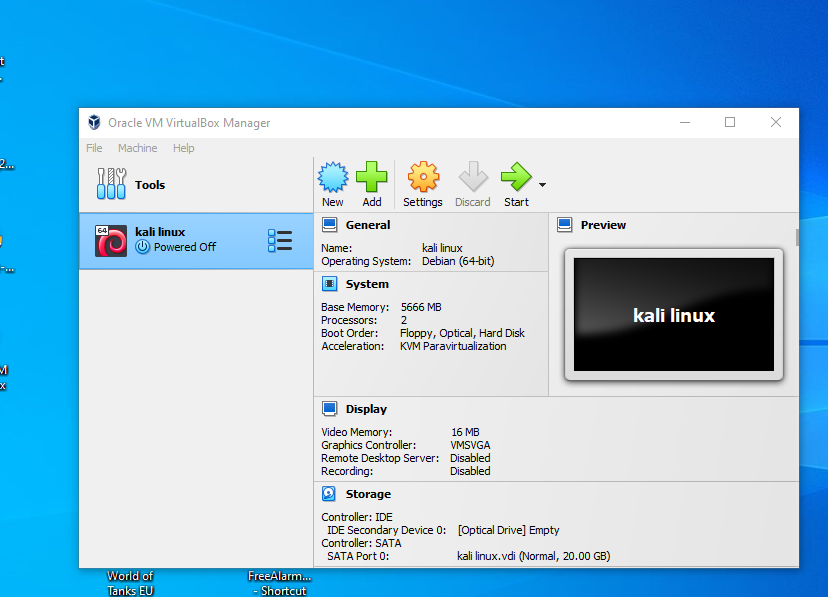This screenshot has width=828, height=597.
Task: Click the VMSVGA graphics controller value
Action: coord(470,446)
